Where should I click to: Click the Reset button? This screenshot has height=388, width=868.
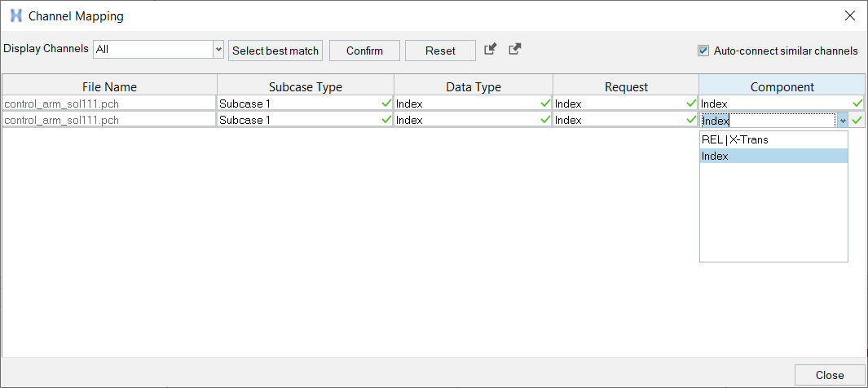440,51
